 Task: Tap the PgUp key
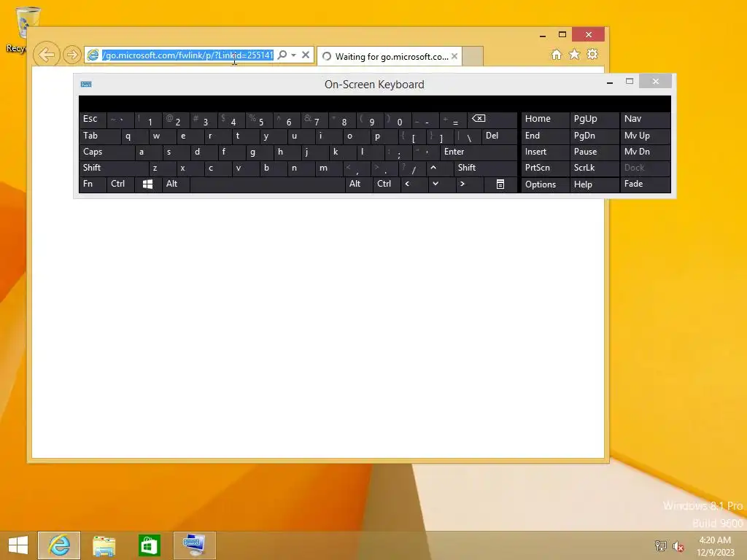594,119
